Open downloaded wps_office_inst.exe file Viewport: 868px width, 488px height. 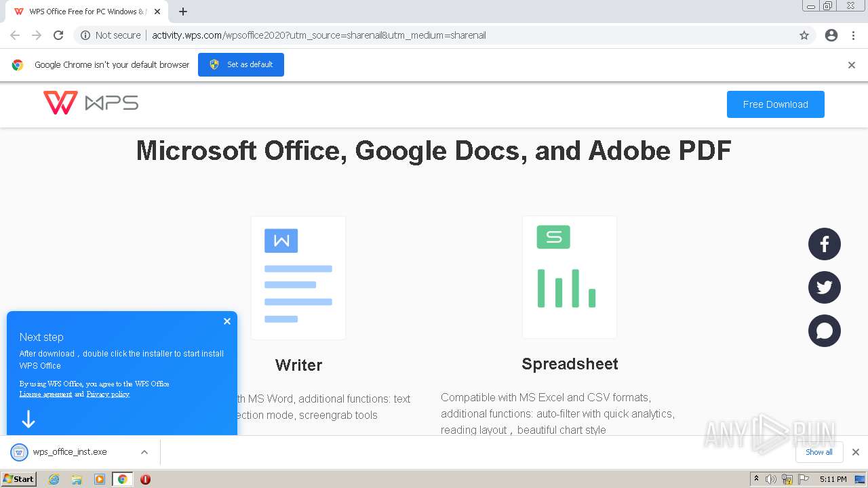[x=70, y=452]
